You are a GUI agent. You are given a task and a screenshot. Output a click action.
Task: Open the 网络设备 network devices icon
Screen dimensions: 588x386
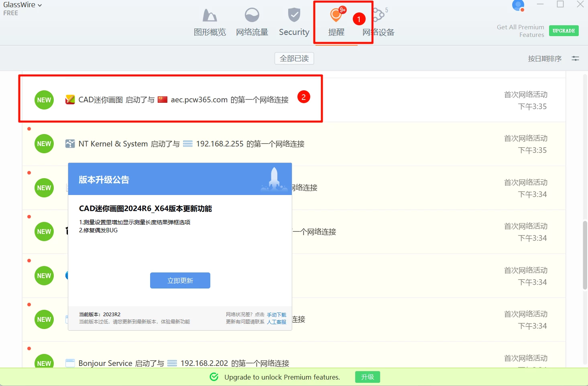coord(378,16)
